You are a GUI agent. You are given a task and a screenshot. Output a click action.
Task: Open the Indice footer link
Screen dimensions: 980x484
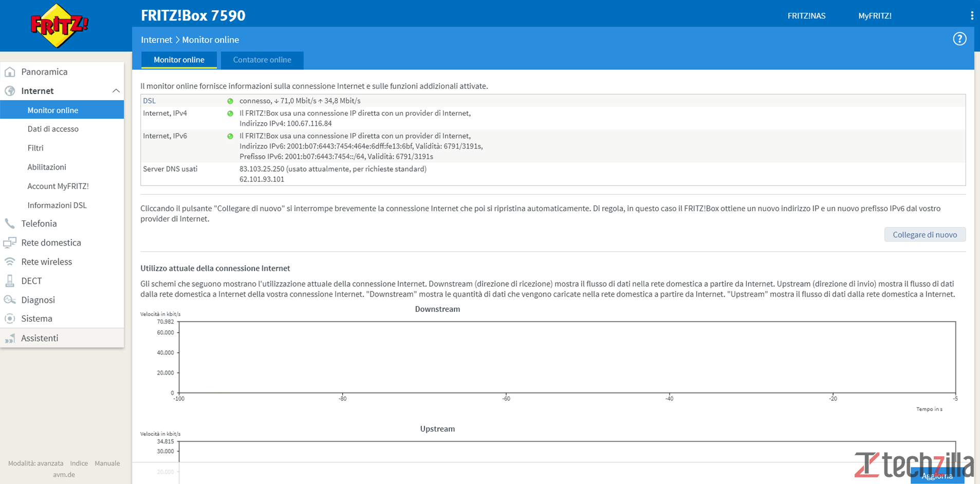[79, 463]
